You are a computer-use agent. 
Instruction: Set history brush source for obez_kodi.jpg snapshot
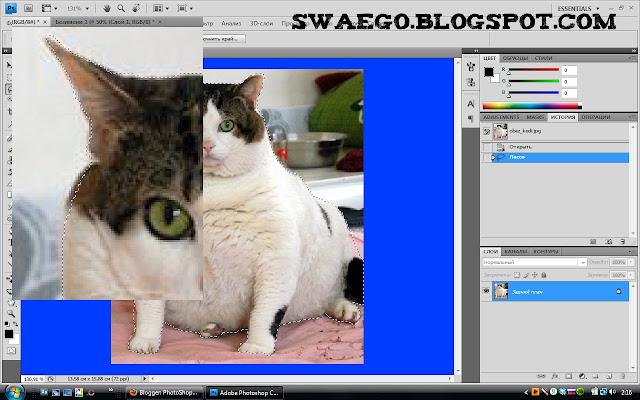(487, 131)
